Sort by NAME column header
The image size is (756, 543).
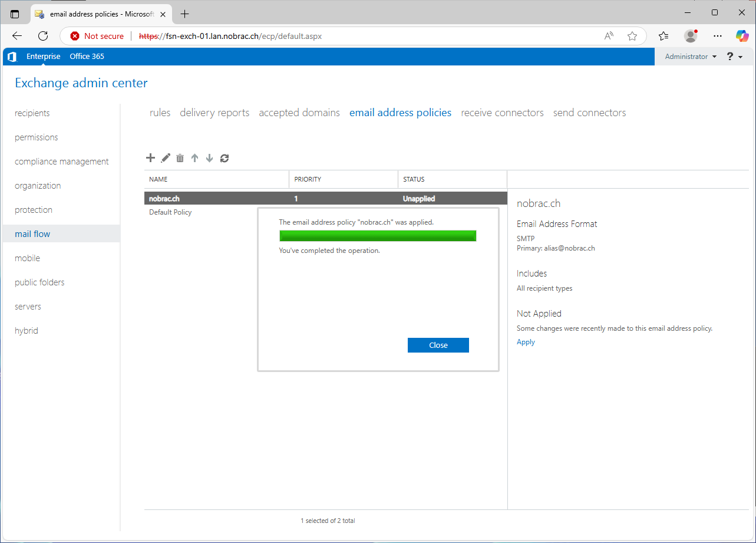click(x=217, y=179)
